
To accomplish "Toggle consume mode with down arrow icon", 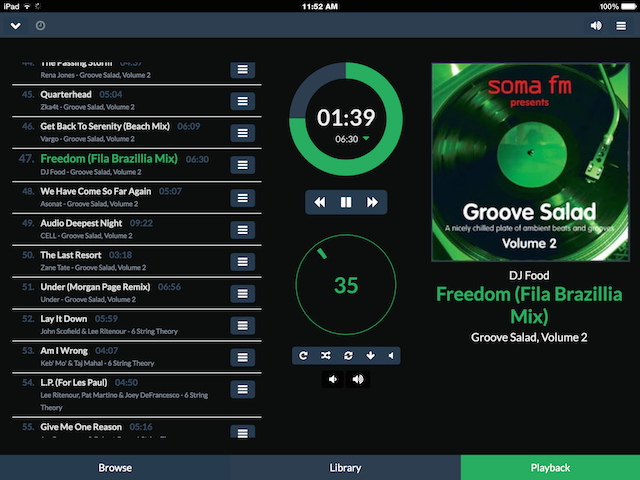I will click(x=370, y=356).
